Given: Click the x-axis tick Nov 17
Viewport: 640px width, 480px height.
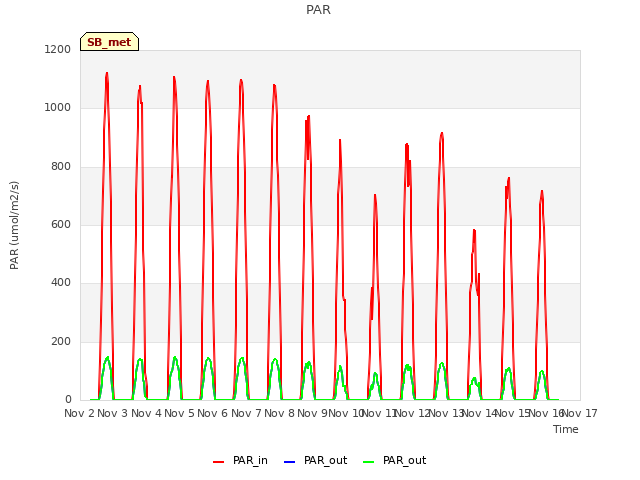Looking at the screenshot, I should coord(580,413).
